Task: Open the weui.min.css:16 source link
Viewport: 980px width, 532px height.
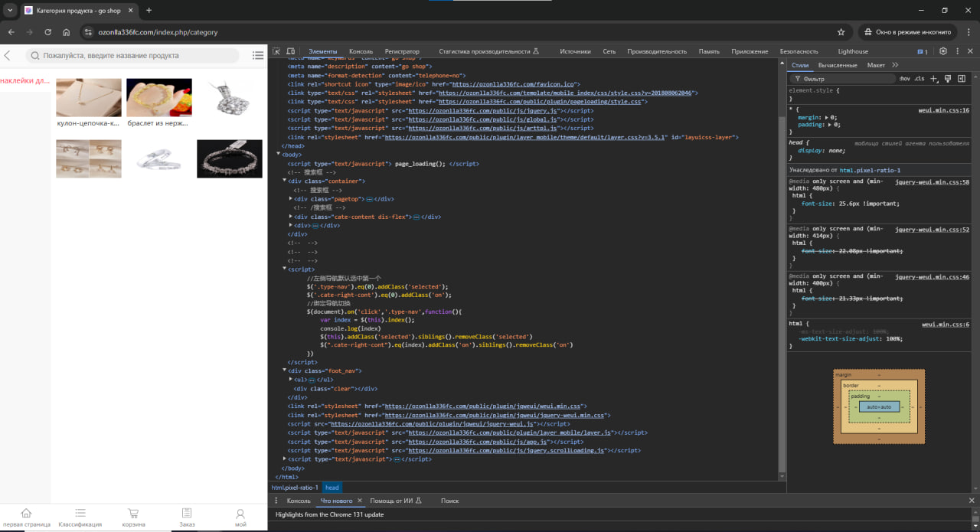Action: (x=943, y=110)
